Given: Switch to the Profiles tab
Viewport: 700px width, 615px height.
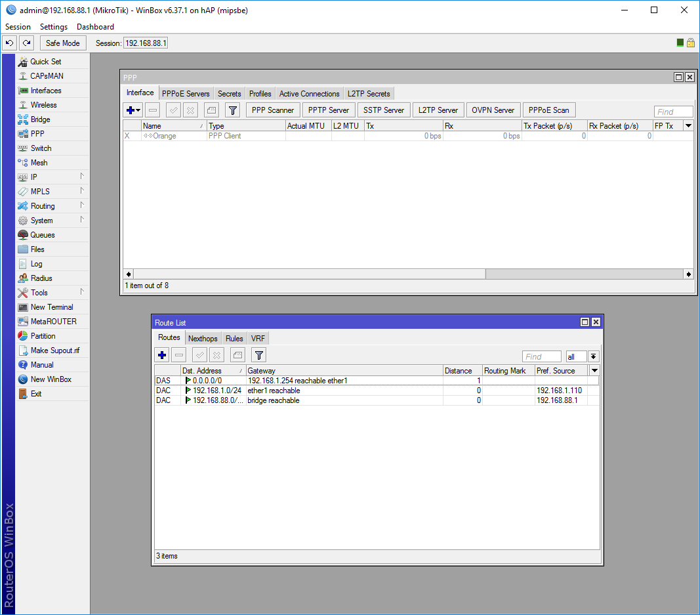Looking at the screenshot, I should tap(260, 94).
